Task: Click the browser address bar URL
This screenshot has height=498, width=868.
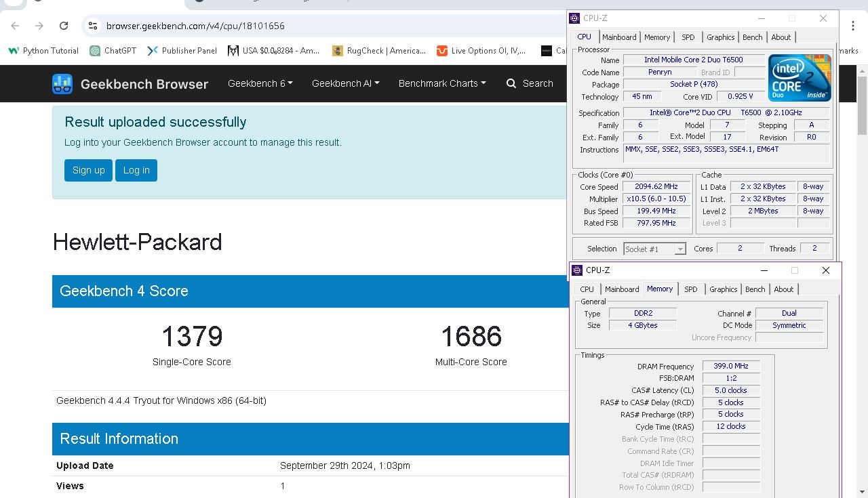Action: [195, 26]
